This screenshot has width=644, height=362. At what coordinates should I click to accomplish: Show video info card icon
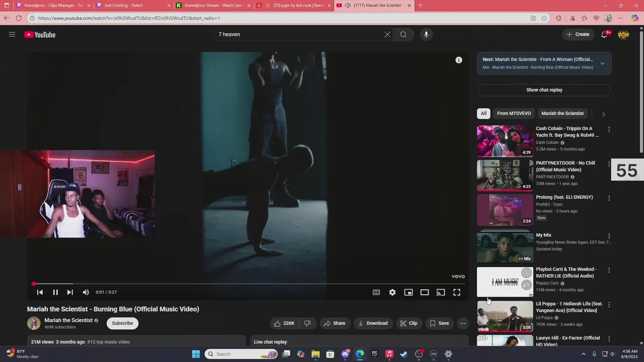click(x=459, y=60)
